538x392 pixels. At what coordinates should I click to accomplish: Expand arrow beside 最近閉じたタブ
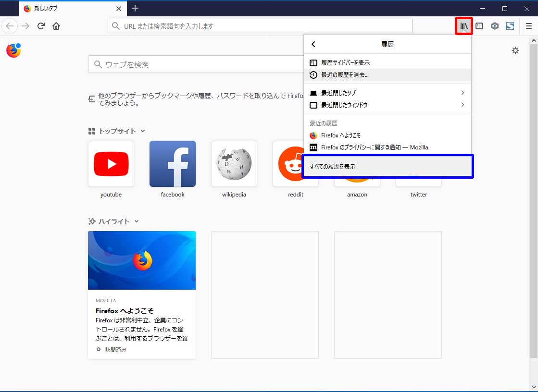[x=463, y=93]
